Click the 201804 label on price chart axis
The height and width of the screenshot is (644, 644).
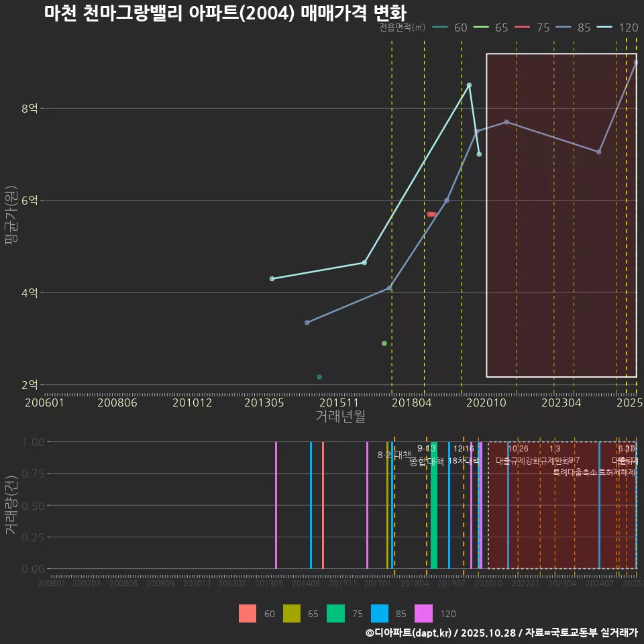tap(411, 402)
